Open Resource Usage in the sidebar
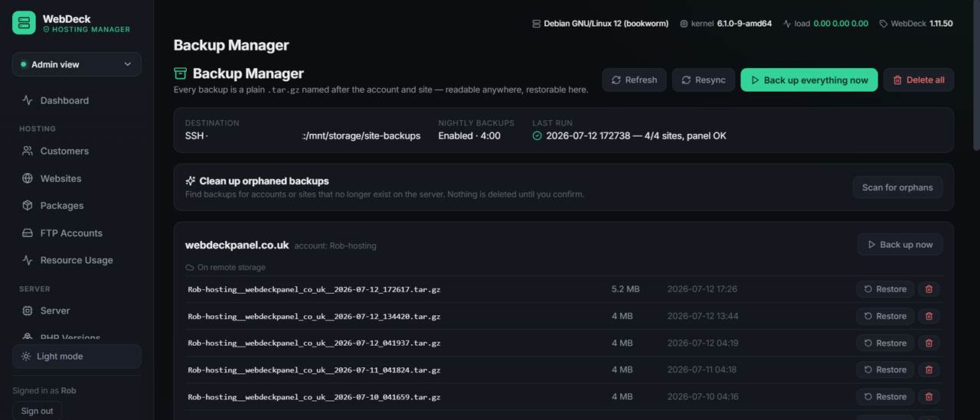This screenshot has width=980, height=420. coord(77,260)
